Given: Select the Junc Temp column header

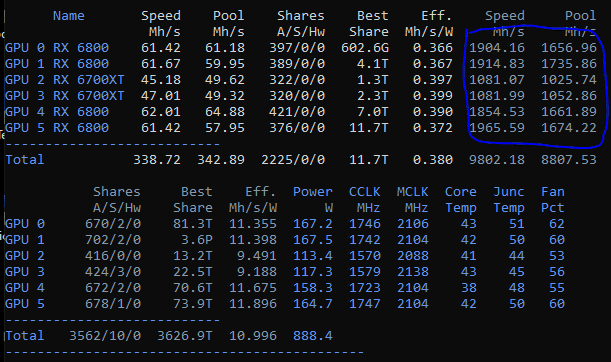Looking at the screenshot, I should [509, 200].
